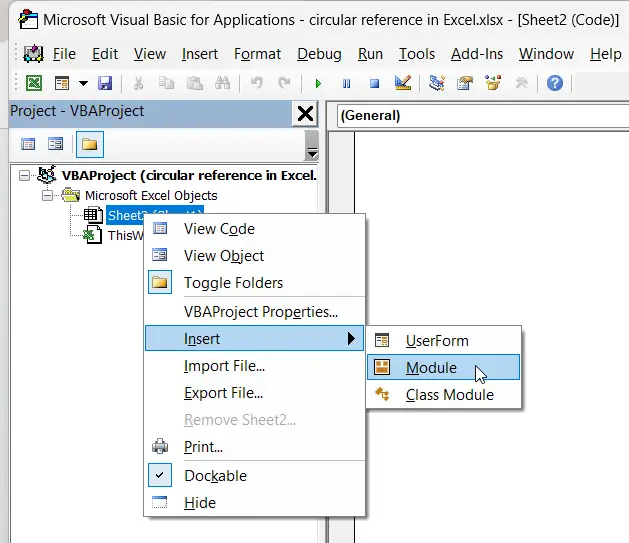Click the Project Explorer toolbar icon
Image resolution: width=629 pixels, height=543 pixels.
[436, 83]
